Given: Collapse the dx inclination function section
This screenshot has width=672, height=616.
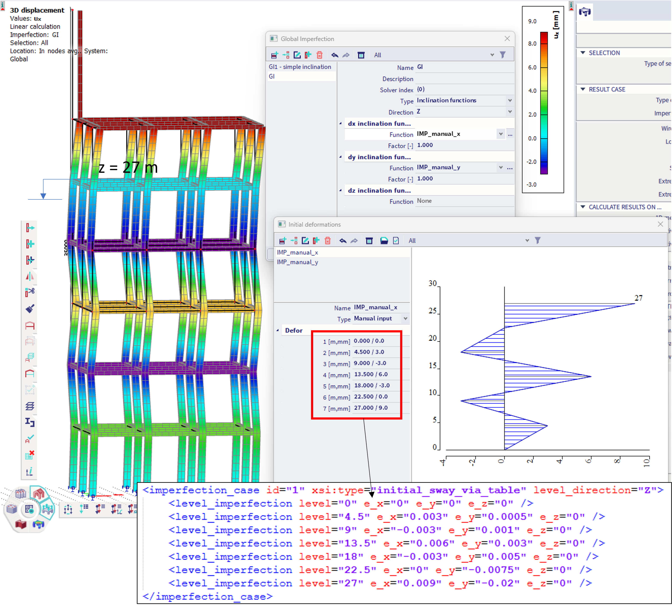Looking at the screenshot, I should 341,124.
